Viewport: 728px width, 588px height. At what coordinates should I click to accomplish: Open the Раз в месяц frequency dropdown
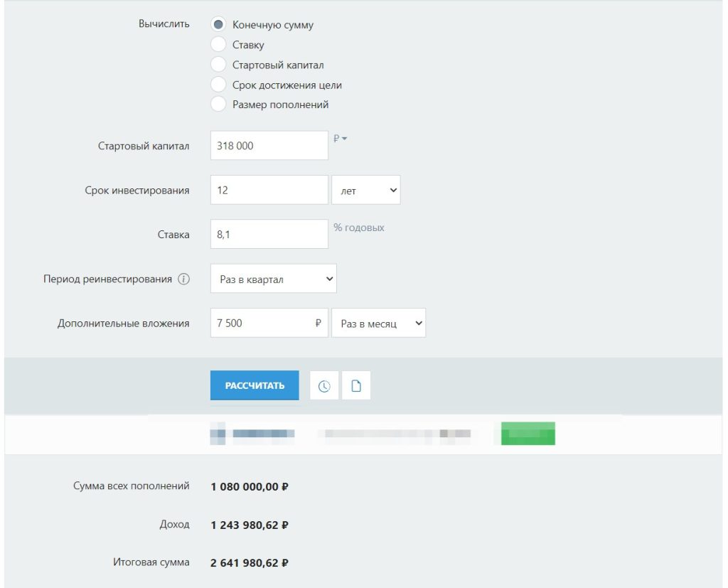point(378,323)
